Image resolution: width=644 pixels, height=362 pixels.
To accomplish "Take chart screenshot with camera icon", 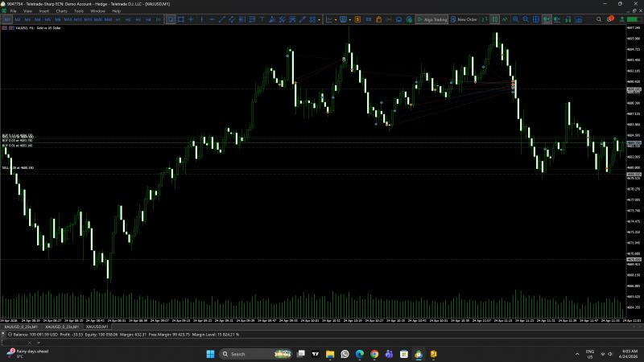I will 578,19.
